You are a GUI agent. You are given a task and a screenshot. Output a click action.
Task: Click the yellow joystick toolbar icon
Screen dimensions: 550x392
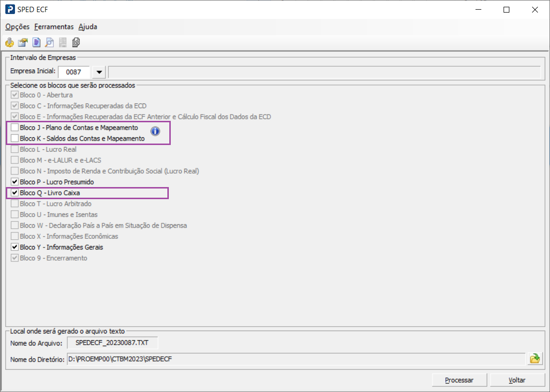(10, 43)
